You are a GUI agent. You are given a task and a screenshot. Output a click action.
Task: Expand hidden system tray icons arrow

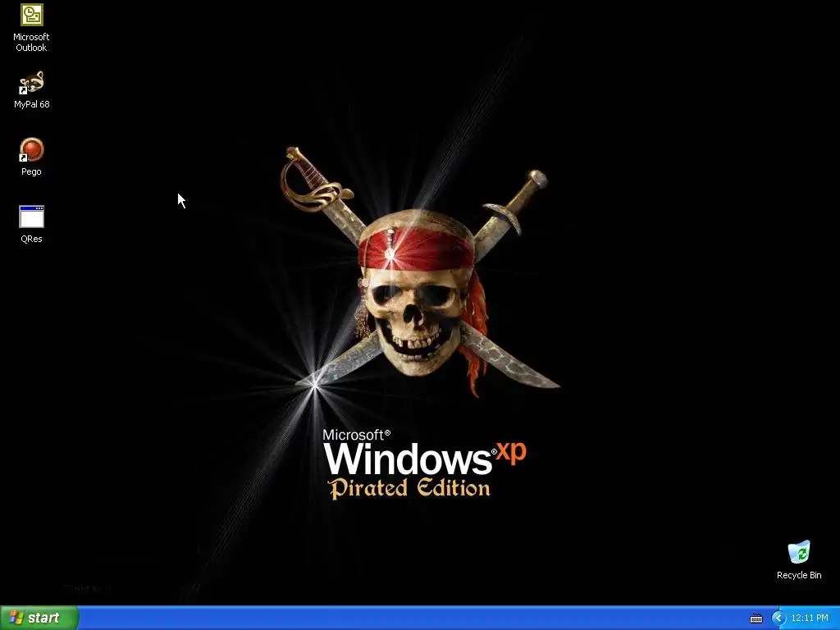(778, 619)
